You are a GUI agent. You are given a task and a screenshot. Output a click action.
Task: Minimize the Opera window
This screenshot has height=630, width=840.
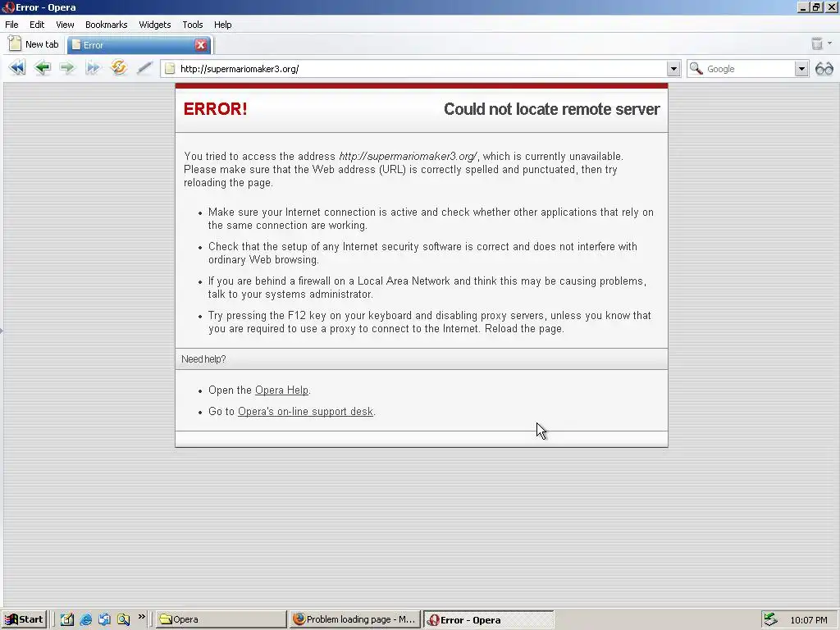(x=803, y=7)
